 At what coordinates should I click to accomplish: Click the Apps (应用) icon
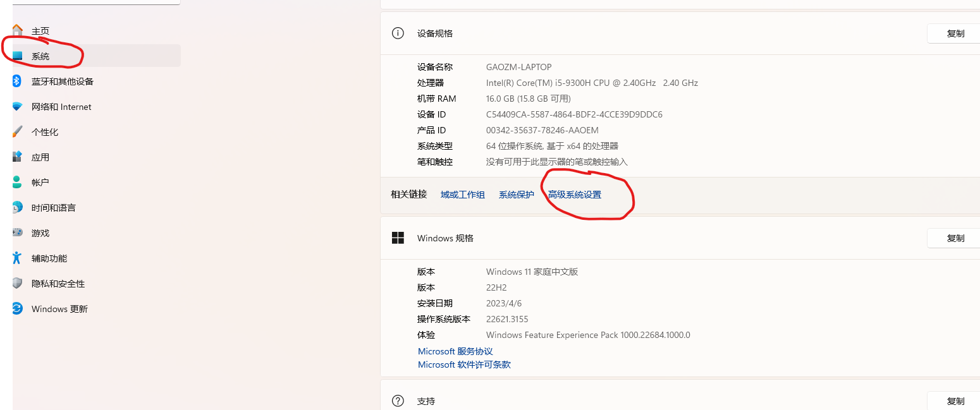point(18,157)
